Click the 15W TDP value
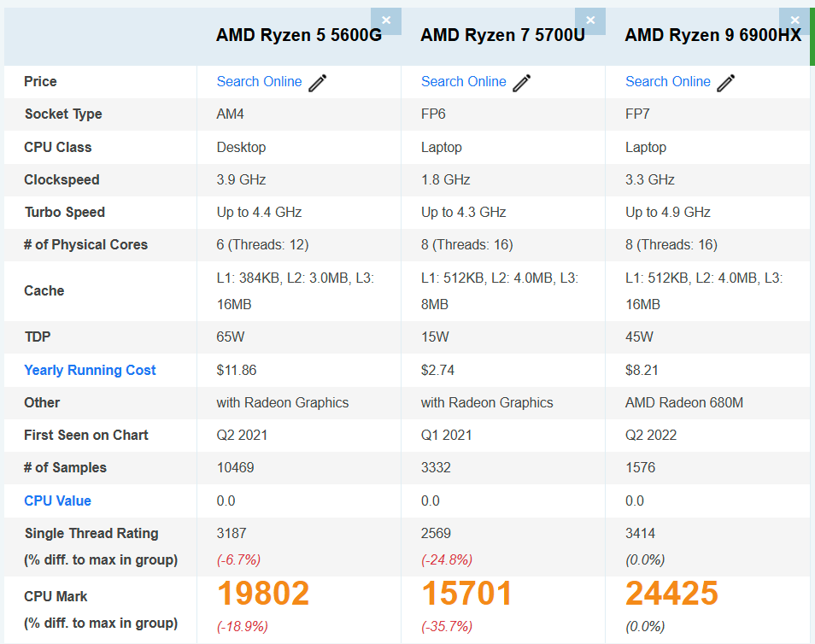Viewport: 815px width, 644px height. tap(435, 337)
